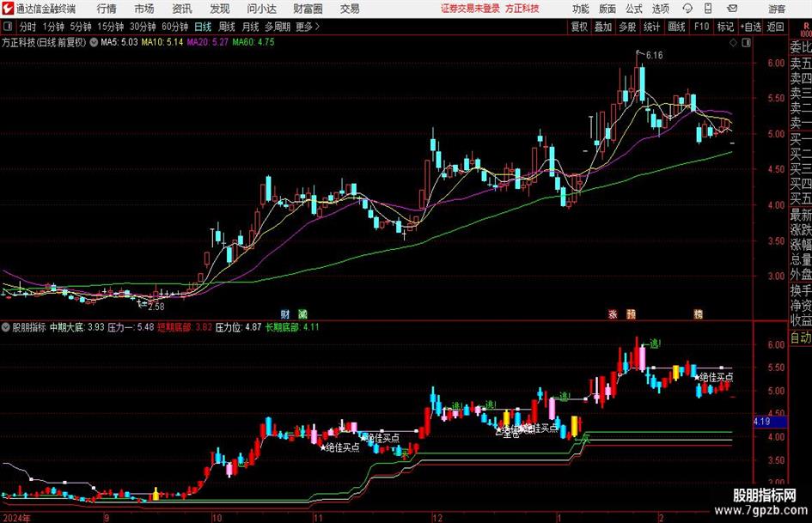812x523 pixels.
Task: Click the 6.16 high price label
Action: coord(654,56)
